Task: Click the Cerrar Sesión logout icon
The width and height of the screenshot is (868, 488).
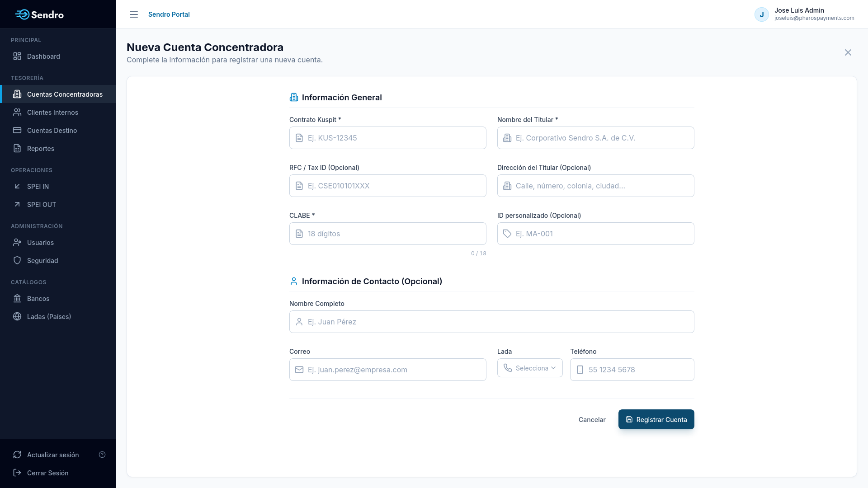Action: (17, 473)
